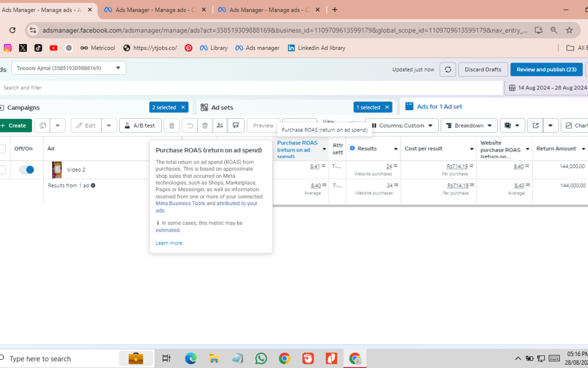Open the X (Twitter) bookmark
Image resolution: width=588 pixels, height=368 pixels.
point(23,47)
